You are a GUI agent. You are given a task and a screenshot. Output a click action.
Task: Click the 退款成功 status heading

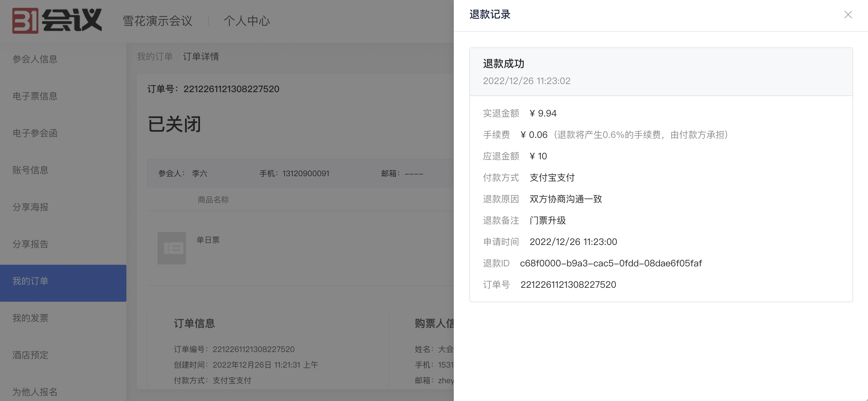pos(503,64)
